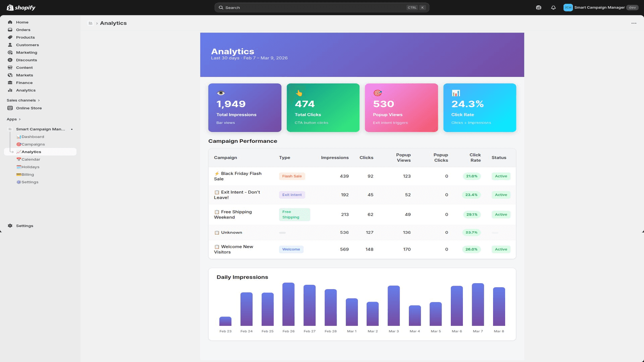Click the Mar 7 bar in chart
Screen dimensions: 644x362
point(478,304)
